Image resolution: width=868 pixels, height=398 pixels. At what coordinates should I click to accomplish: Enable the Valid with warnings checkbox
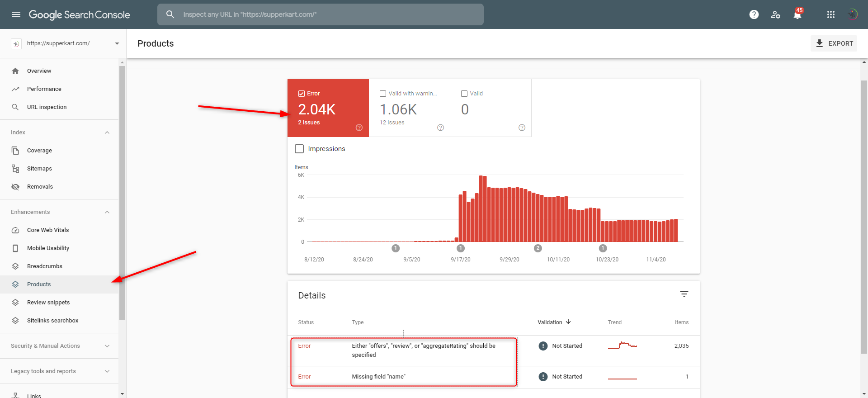[x=383, y=94]
